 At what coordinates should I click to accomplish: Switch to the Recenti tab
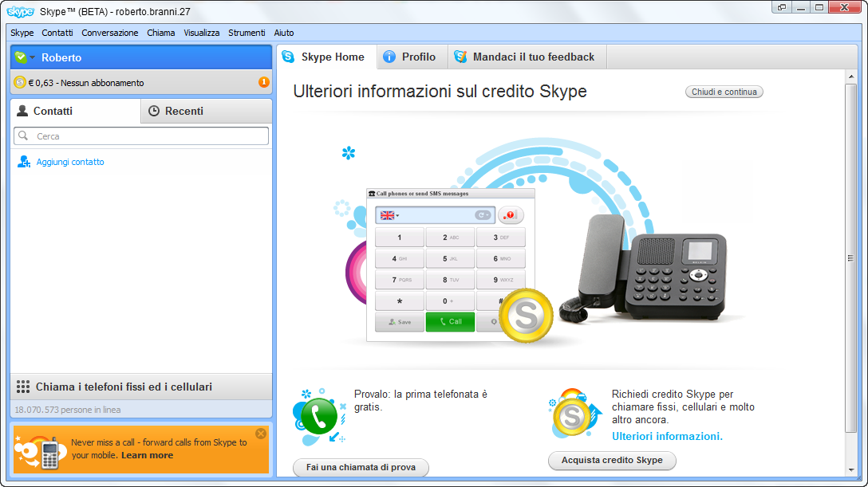[x=207, y=111]
